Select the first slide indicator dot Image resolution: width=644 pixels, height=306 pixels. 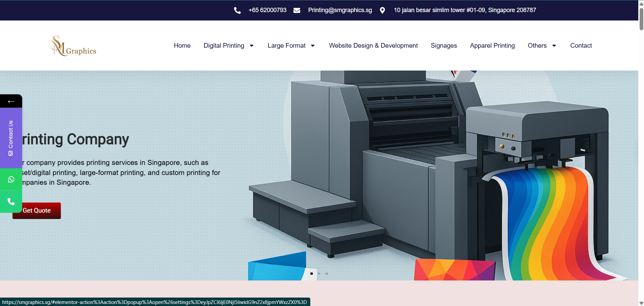pyautogui.click(x=312, y=273)
